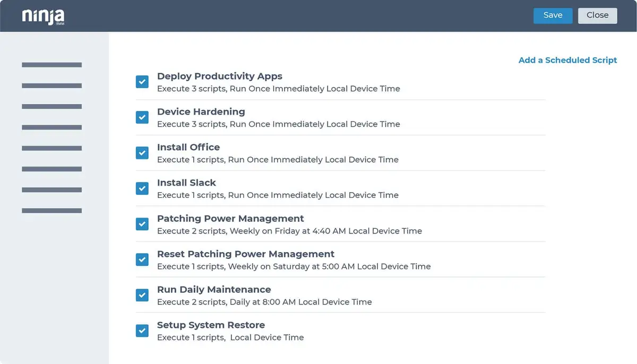Select the Install Slack title
Viewport: 637px width, 364px height.
pos(186,183)
